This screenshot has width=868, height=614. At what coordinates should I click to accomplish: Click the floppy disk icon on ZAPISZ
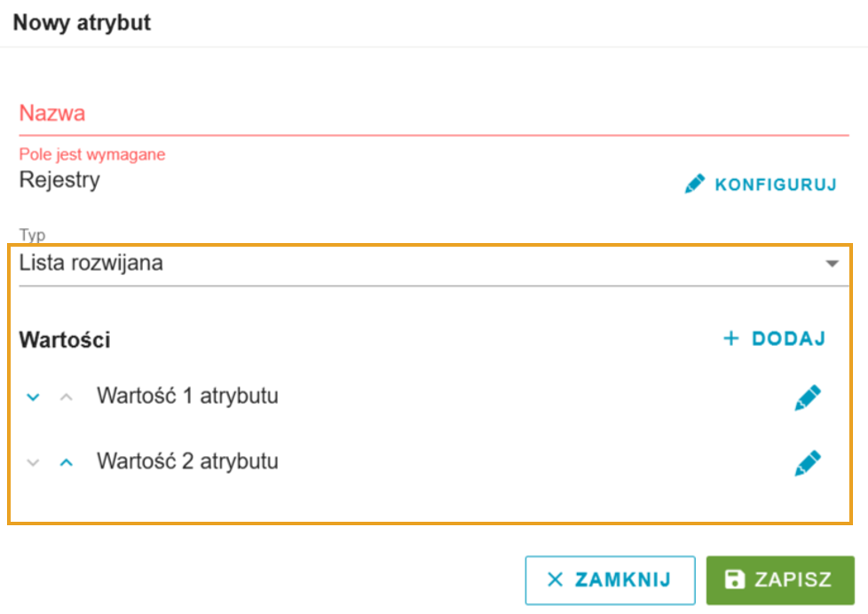click(x=735, y=579)
